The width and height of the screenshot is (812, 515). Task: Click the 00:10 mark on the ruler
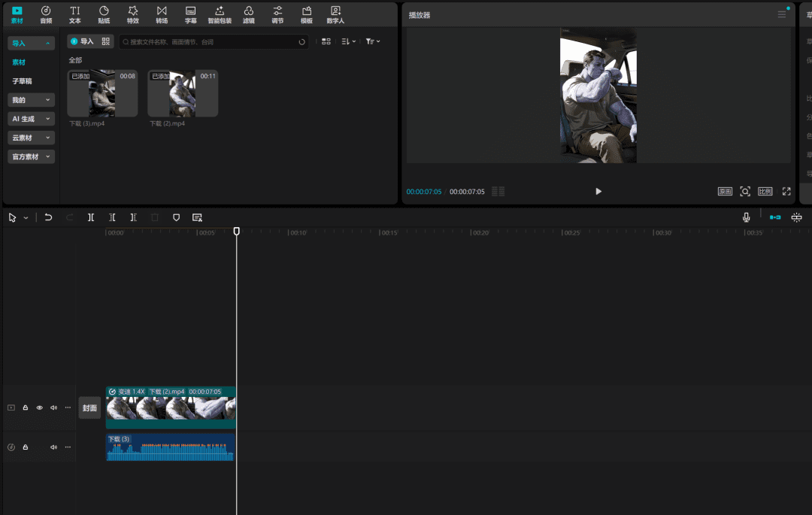click(298, 233)
